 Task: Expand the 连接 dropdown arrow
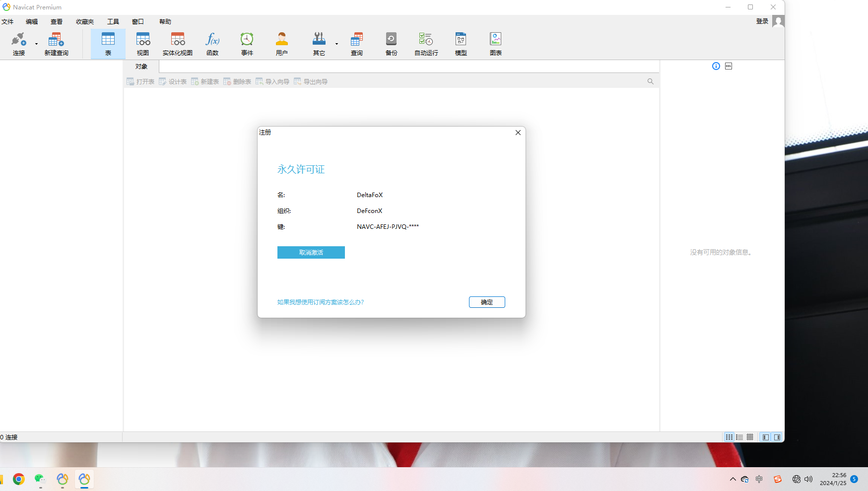tap(36, 44)
